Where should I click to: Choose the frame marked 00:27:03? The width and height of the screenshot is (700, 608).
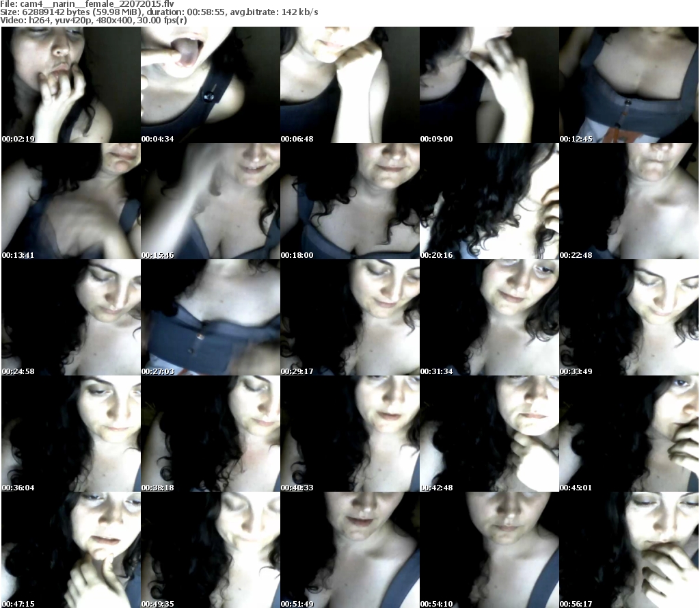pos(211,317)
